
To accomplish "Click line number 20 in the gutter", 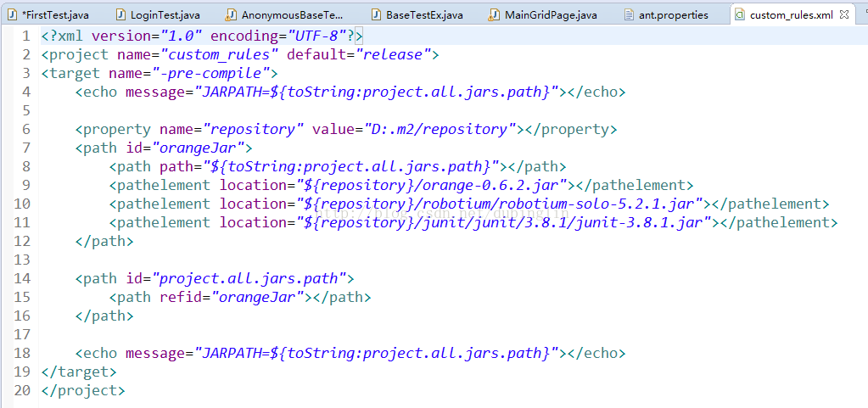I will (22, 390).
